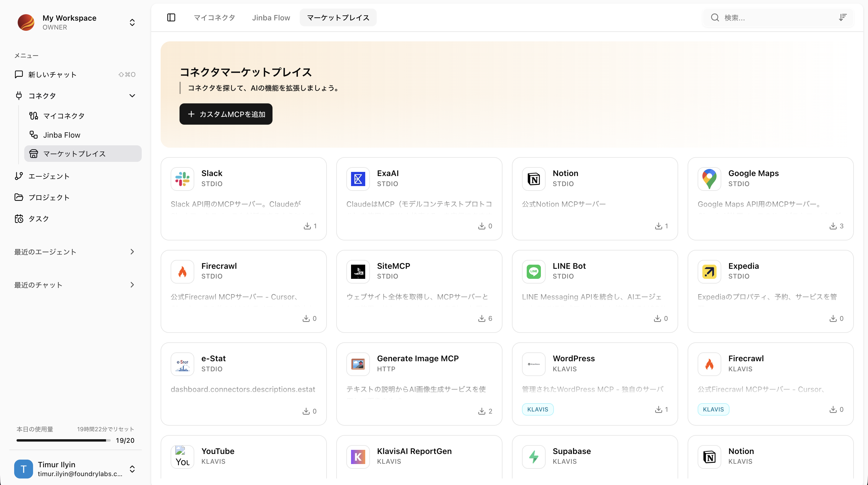This screenshot has height=485, width=868.
Task: Open the YouTube card title
Action: tap(218, 451)
